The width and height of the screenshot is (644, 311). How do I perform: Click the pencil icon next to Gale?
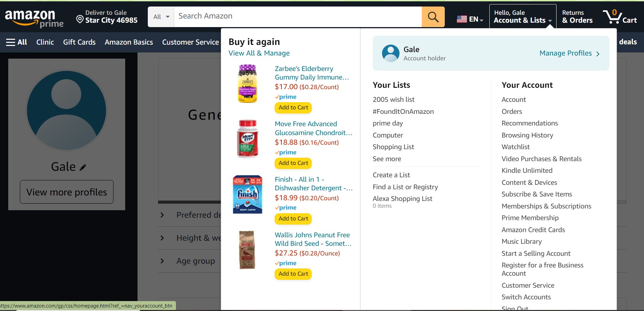(83, 167)
